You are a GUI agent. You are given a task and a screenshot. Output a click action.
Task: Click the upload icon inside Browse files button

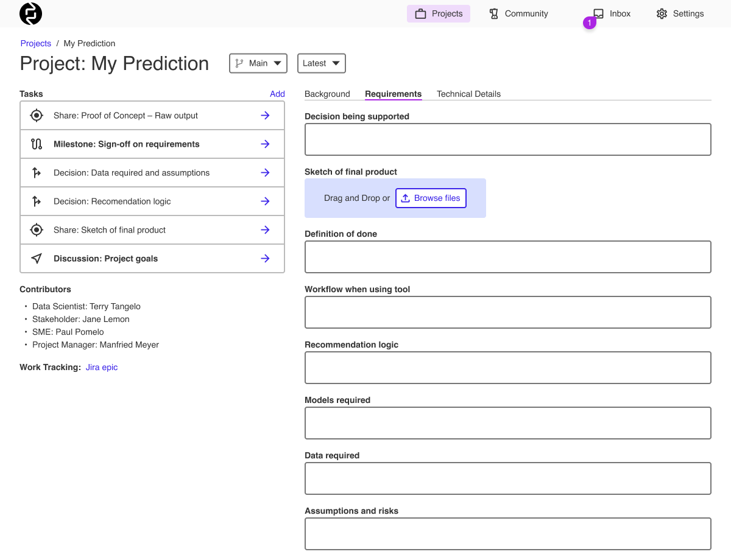[x=406, y=198]
